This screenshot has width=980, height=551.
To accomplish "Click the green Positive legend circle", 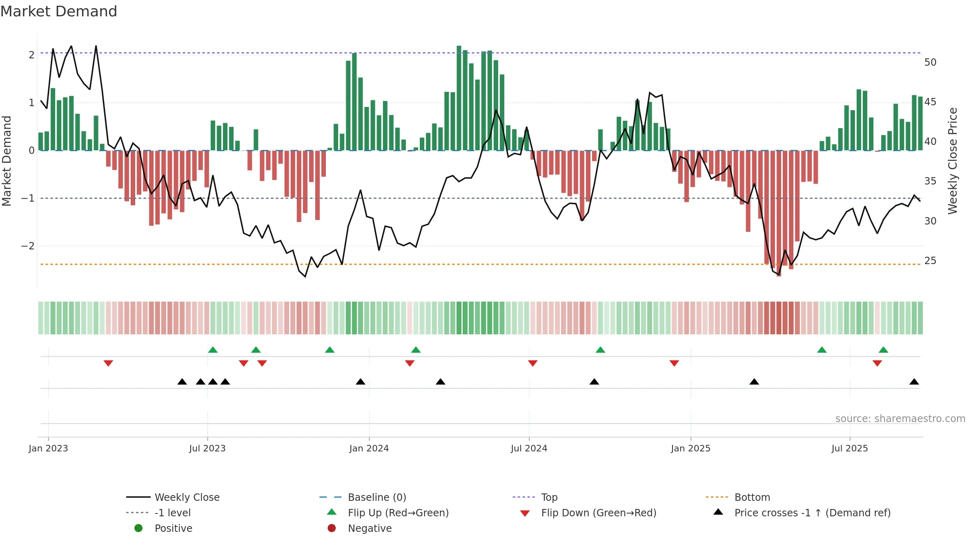I will click(x=138, y=528).
